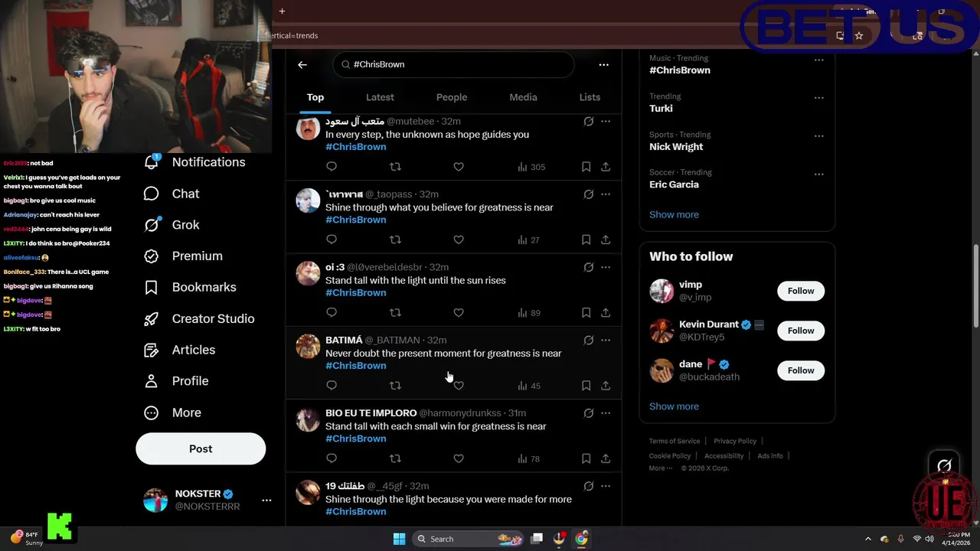The height and width of the screenshot is (551, 980).
Task: Bookmark @mutebee's post
Action: 586,167
